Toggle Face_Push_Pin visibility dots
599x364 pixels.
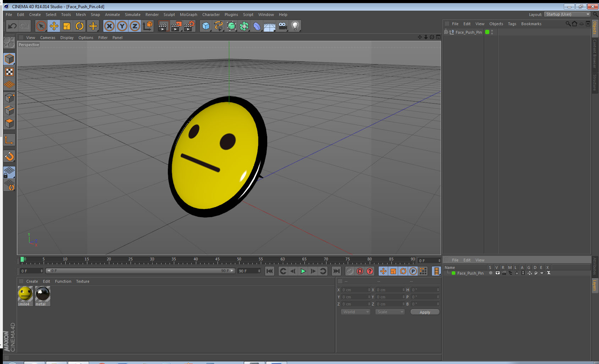[492, 32]
